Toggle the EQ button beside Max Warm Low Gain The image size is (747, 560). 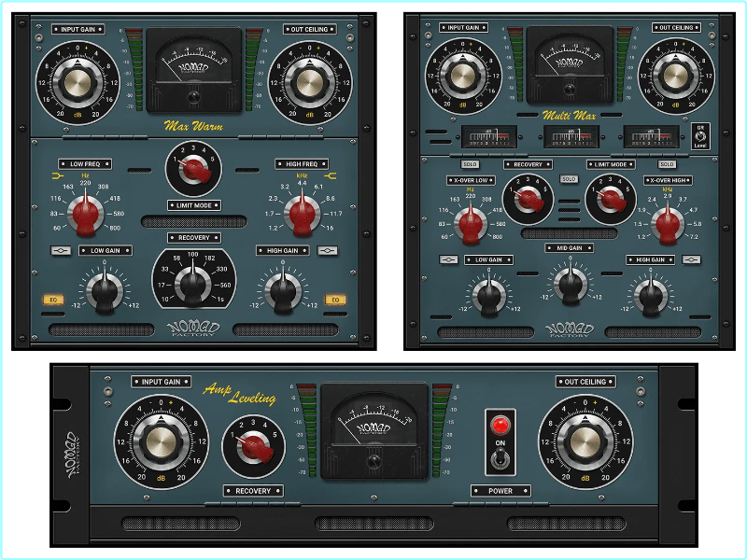[x=53, y=300]
